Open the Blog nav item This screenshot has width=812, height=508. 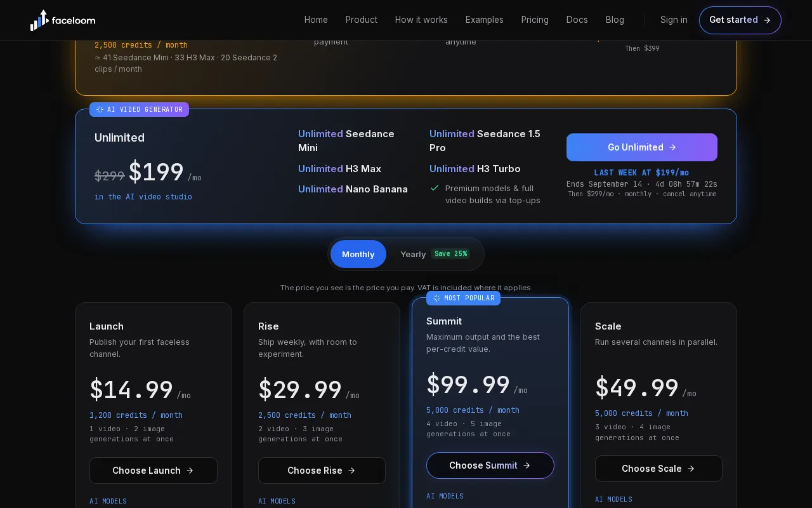[x=615, y=20]
